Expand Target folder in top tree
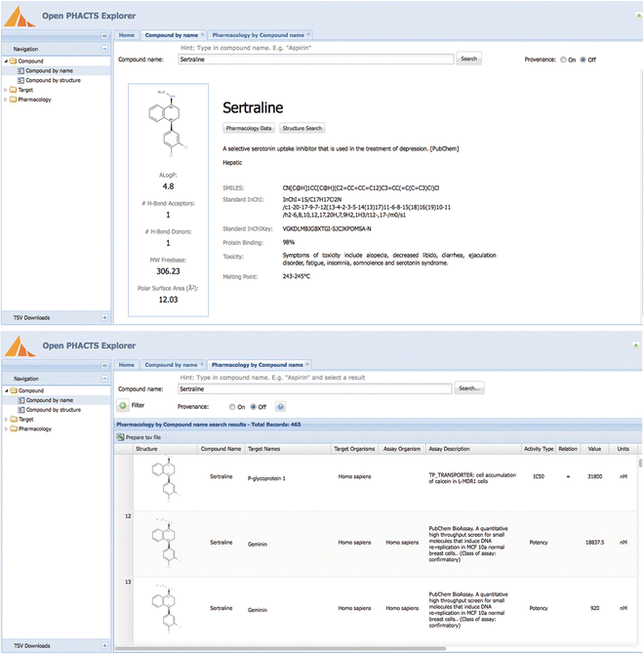This screenshot has height=654, width=644. tap(6, 90)
